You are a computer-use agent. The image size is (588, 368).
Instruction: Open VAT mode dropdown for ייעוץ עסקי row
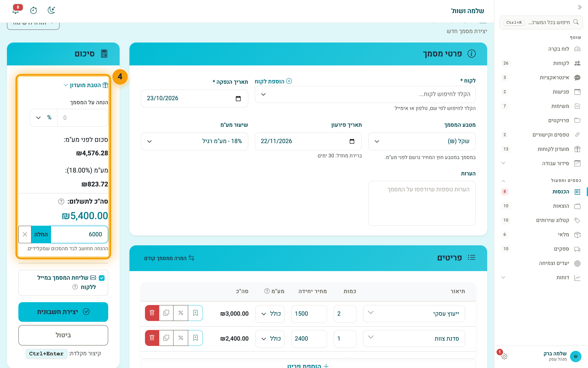(x=270, y=314)
